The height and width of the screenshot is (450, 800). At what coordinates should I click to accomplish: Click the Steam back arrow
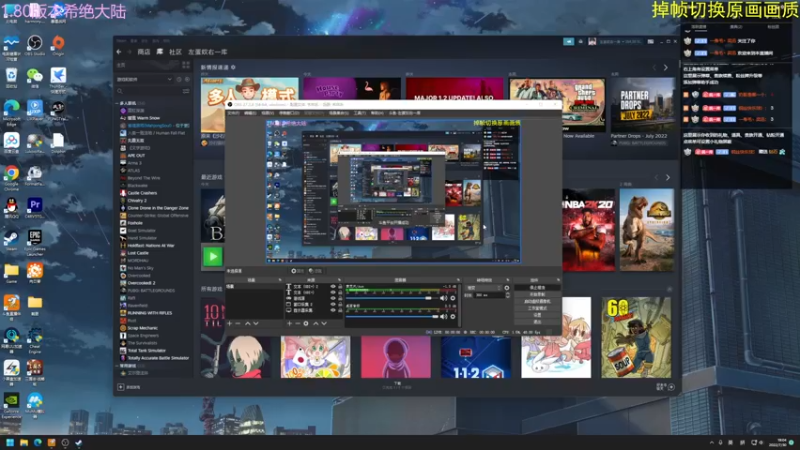pos(119,52)
